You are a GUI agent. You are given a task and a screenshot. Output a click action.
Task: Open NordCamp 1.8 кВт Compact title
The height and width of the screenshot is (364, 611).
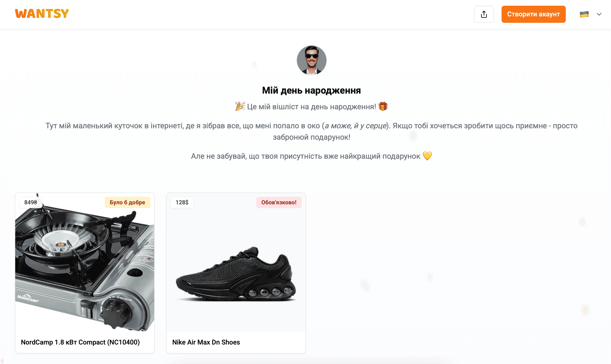point(80,342)
